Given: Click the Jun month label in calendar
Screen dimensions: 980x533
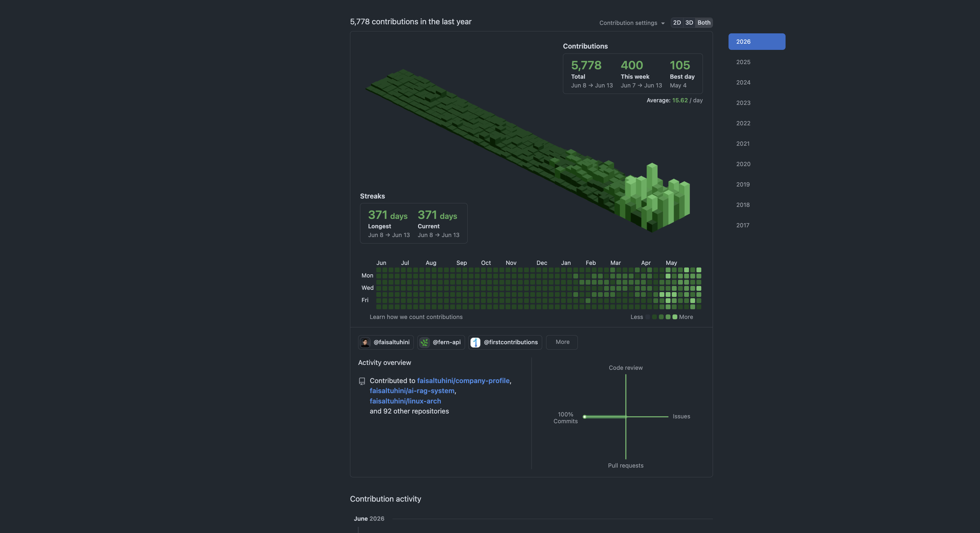Looking at the screenshot, I should point(381,263).
